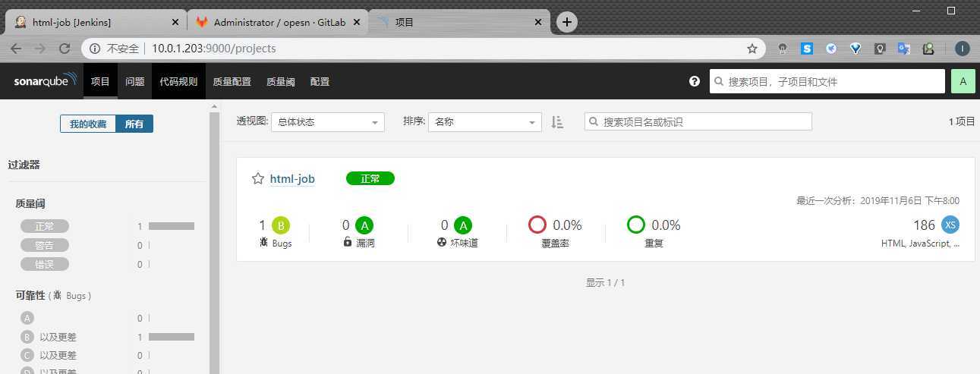Open the sort-by dropdown 名称
Viewport: 980px width, 374px height.
pyautogui.click(x=485, y=122)
